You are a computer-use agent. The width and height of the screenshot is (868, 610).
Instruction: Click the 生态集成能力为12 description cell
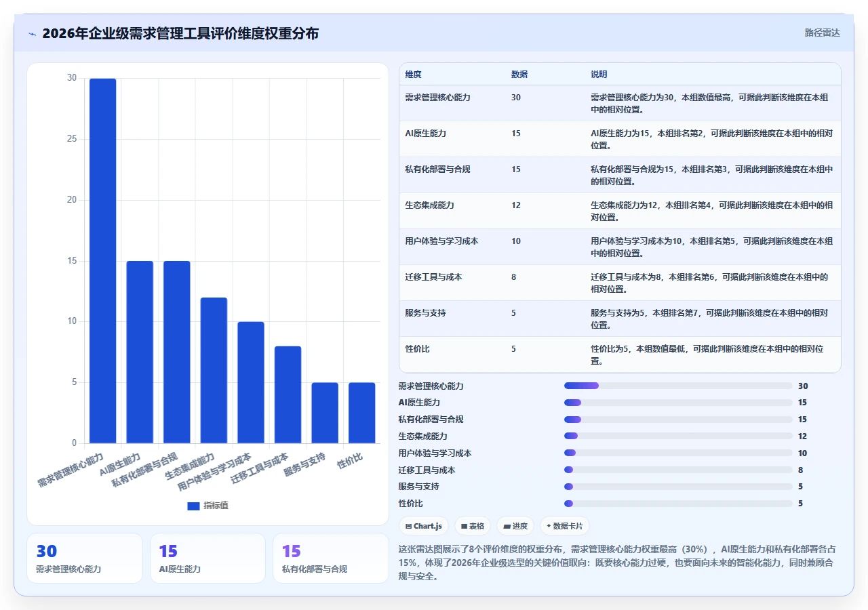(x=712, y=211)
